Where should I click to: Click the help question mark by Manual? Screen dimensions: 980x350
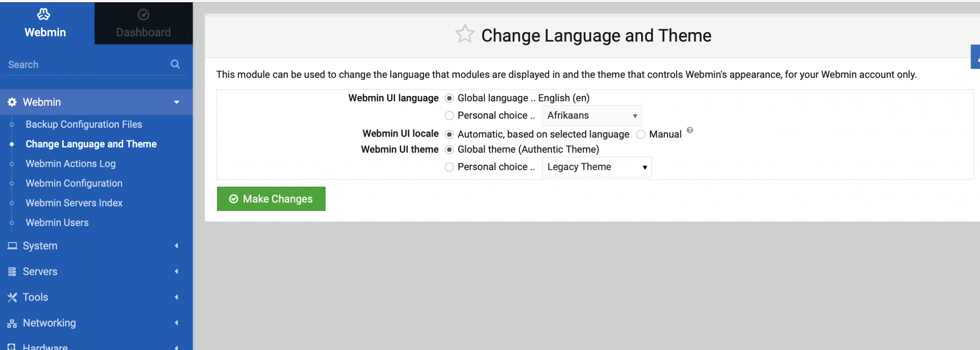point(690,130)
